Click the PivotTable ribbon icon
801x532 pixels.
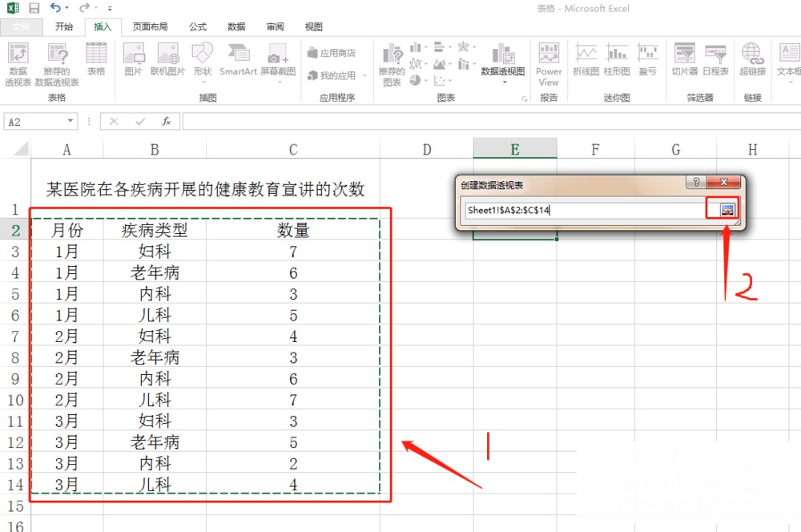point(18,64)
